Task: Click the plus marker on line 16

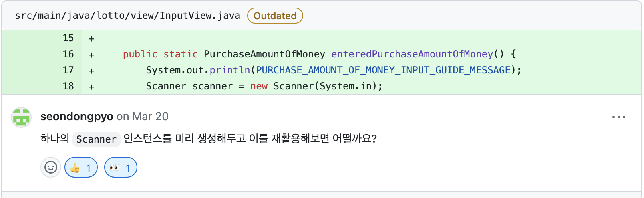Action: (x=92, y=55)
